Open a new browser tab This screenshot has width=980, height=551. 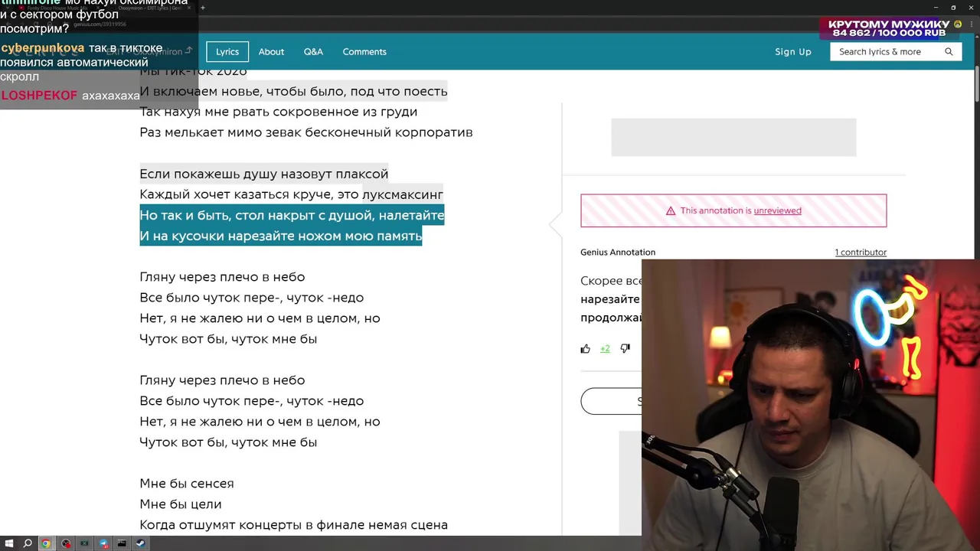[202, 8]
